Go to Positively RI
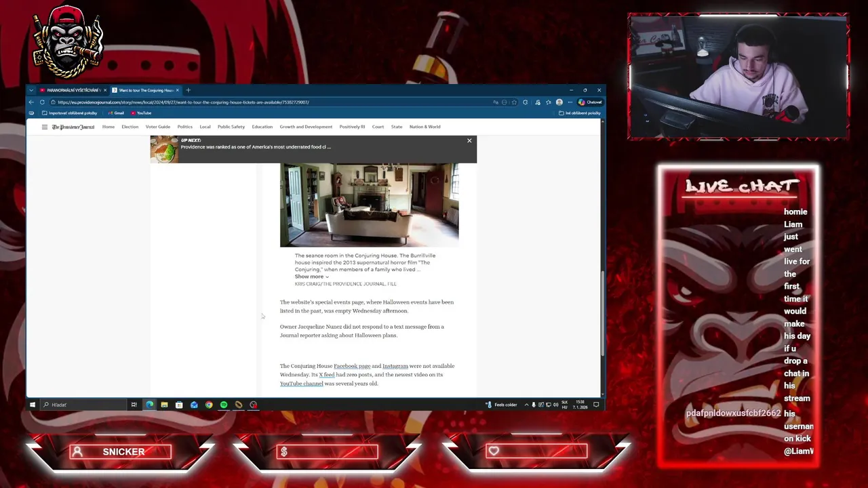 352,127
